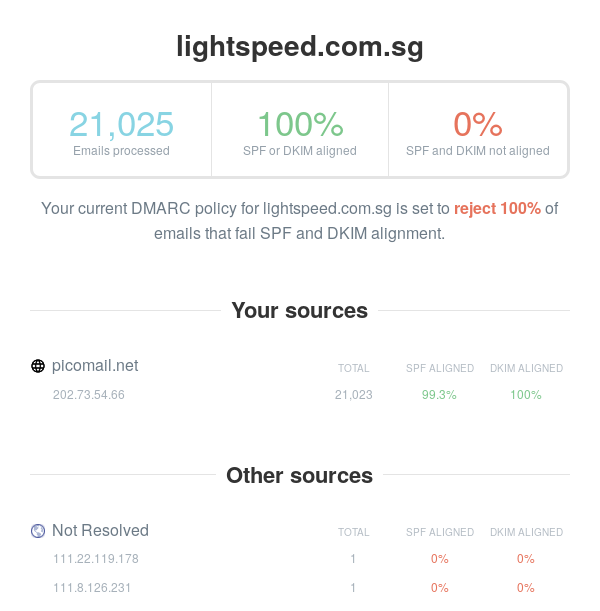Open the source domain name above 202.73.54.66
Viewport: 600px width, 611px height.
click(x=95, y=366)
